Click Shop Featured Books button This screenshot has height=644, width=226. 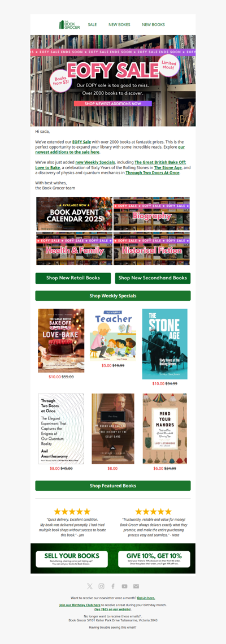pyautogui.click(x=113, y=486)
